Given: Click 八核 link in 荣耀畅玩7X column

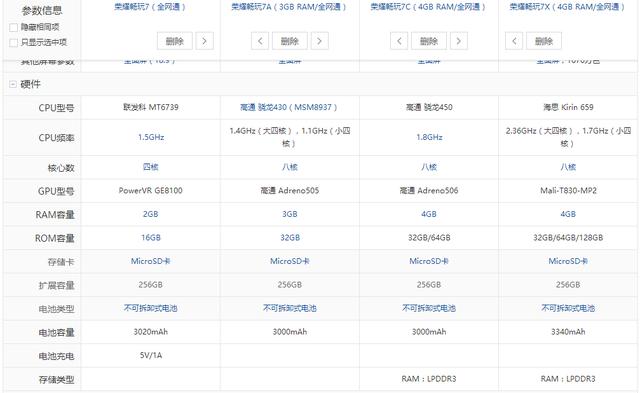Looking at the screenshot, I should [568, 167].
